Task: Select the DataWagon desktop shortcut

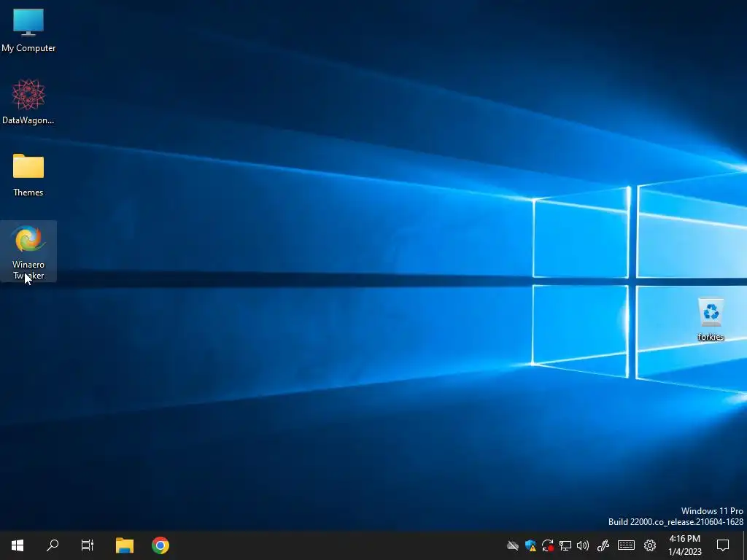Action: click(x=28, y=102)
